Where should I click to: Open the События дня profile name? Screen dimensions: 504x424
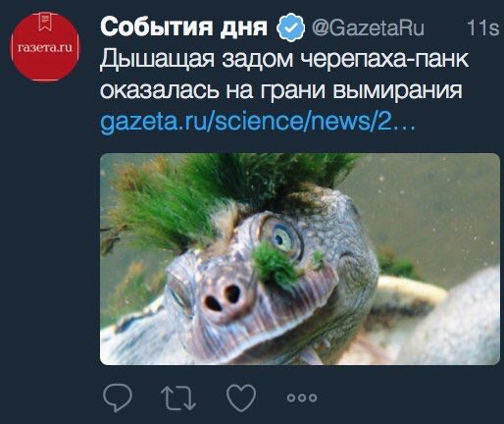[x=183, y=26]
